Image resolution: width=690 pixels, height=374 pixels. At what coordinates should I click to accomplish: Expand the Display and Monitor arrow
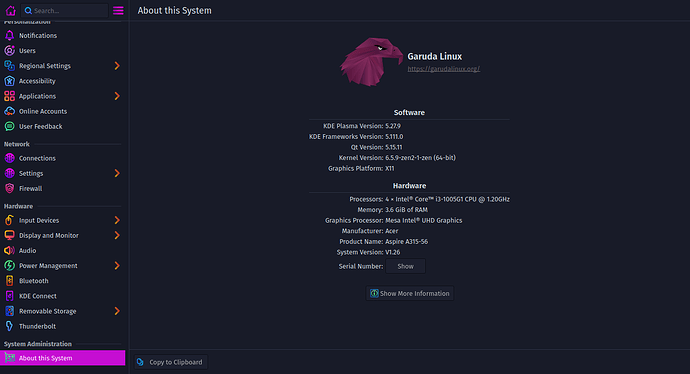(117, 235)
